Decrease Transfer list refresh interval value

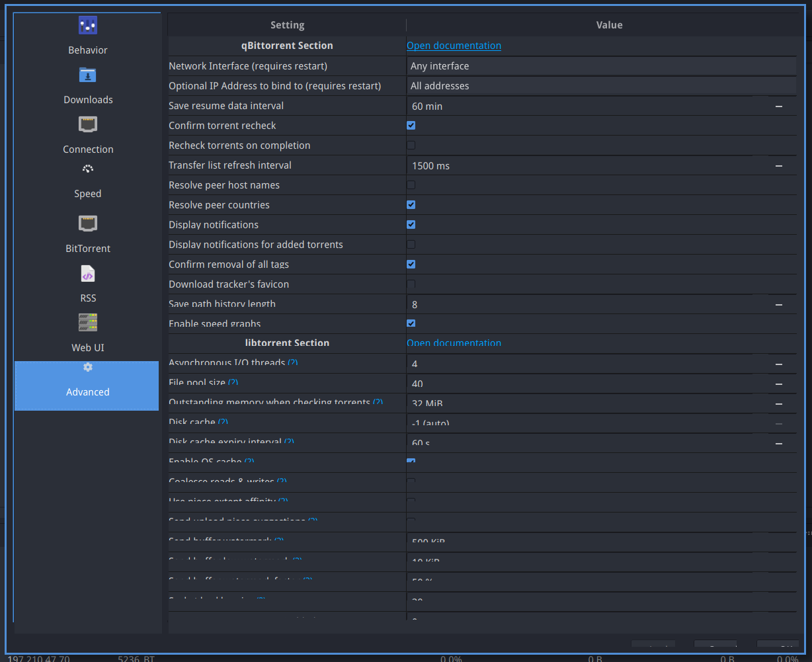click(779, 166)
